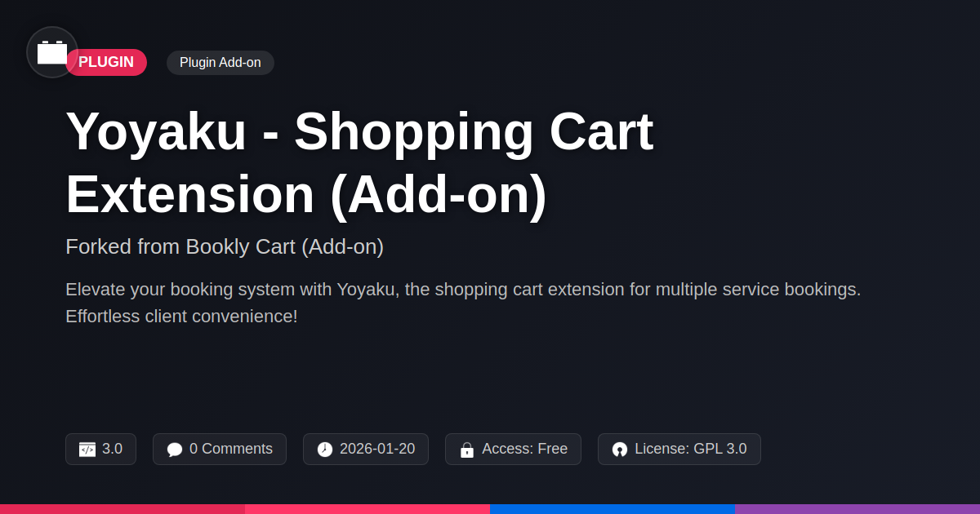980x514 pixels.
Task: Click the open source license icon
Action: pos(620,450)
